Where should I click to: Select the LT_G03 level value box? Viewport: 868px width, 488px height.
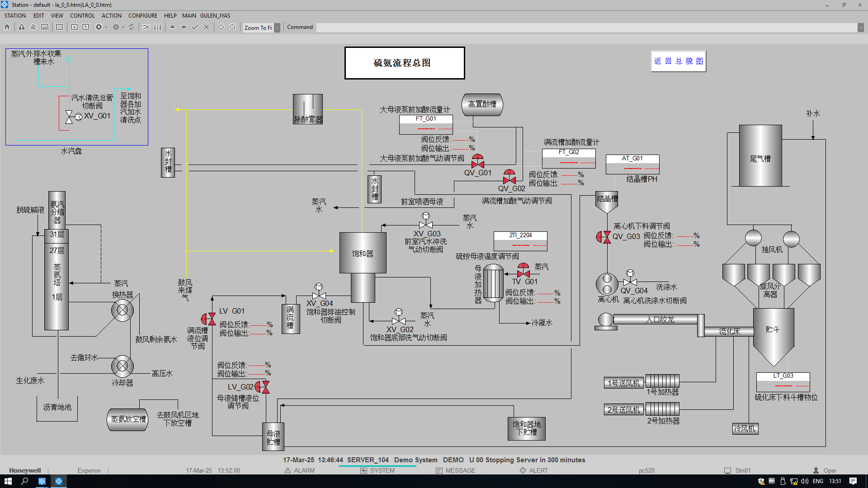pos(783,382)
